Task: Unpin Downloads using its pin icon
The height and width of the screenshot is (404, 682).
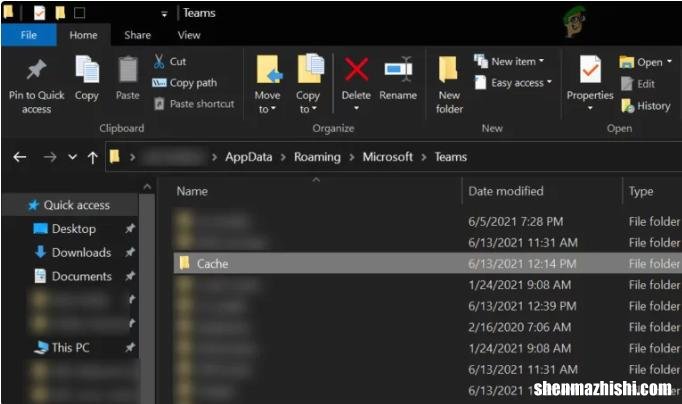Action: [x=130, y=252]
